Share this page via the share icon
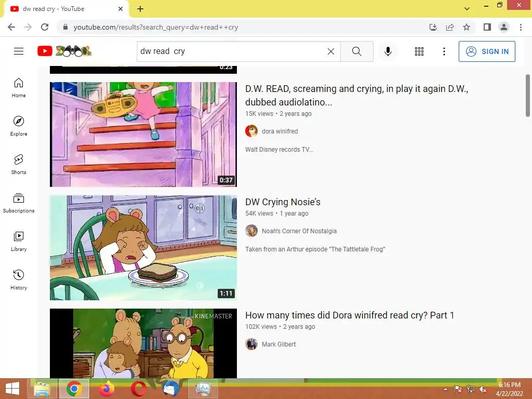532x399 pixels. click(x=450, y=27)
